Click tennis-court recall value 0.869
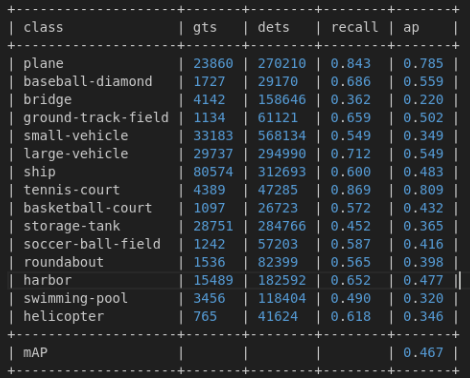Viewport: 470px width, 378px height. (351, 190)
